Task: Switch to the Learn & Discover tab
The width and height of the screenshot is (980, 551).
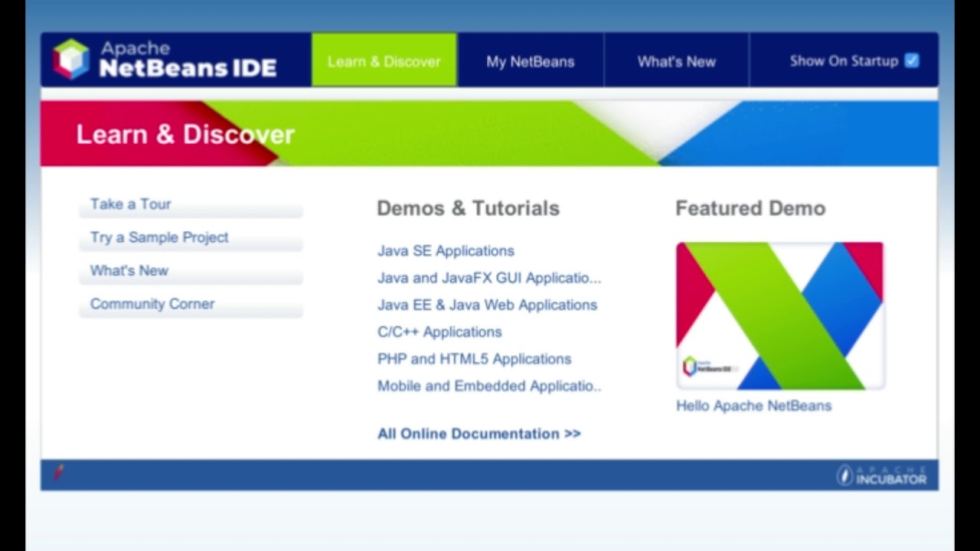Action: coord(384,61)
